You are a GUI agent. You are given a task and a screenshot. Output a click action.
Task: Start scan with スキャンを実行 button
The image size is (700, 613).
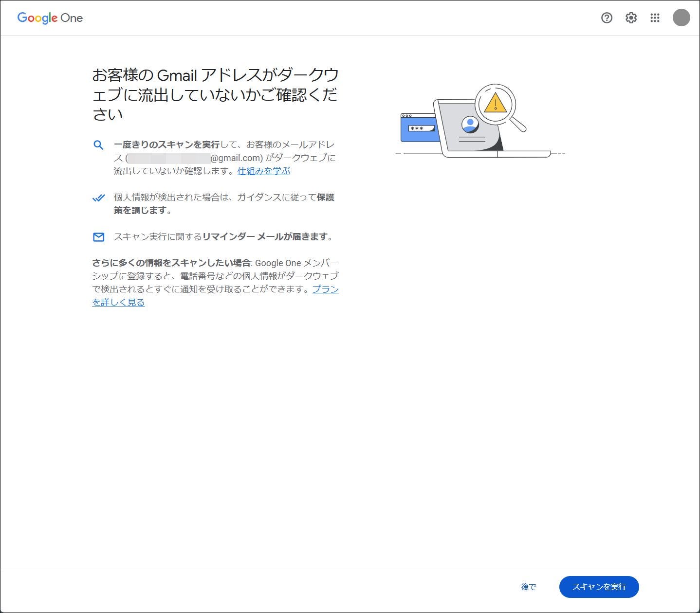(599, 587)
